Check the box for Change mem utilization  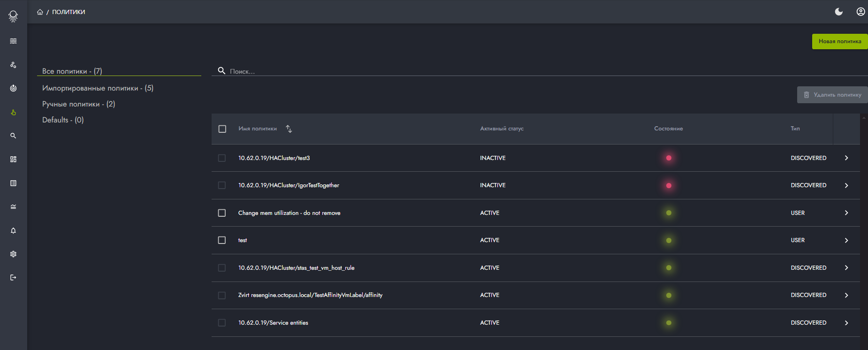pyautogui.click(x=222, y=213)
